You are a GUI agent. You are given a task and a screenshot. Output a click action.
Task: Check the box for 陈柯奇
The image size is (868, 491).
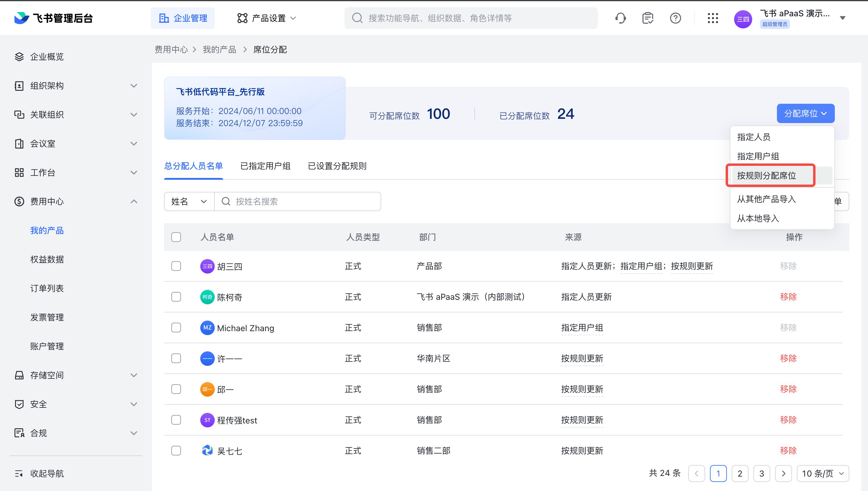176,297
